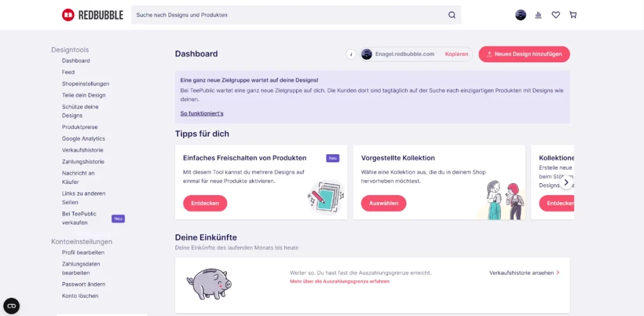644x316 pixels.
Task: Open the So funktioniert's link
Action: [x=202, y=113]
